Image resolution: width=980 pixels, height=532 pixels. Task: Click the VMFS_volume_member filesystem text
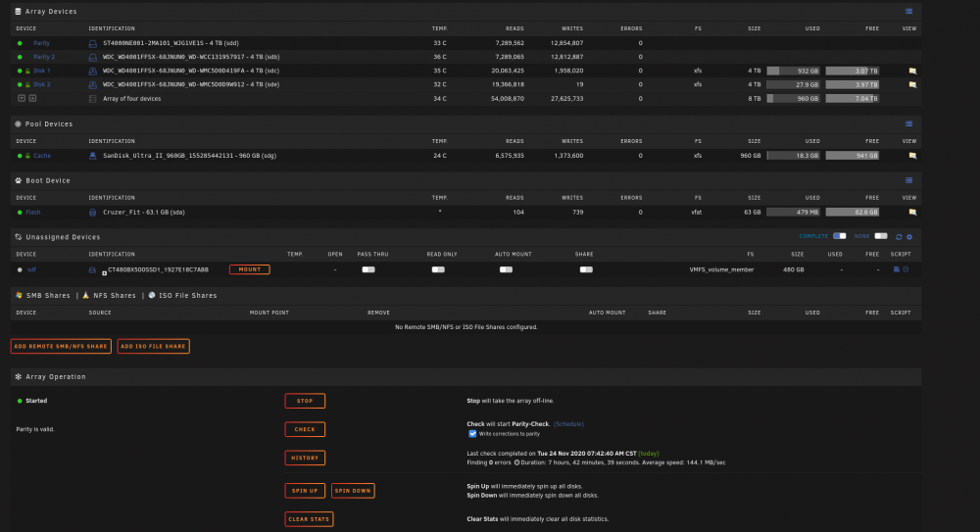721,270
